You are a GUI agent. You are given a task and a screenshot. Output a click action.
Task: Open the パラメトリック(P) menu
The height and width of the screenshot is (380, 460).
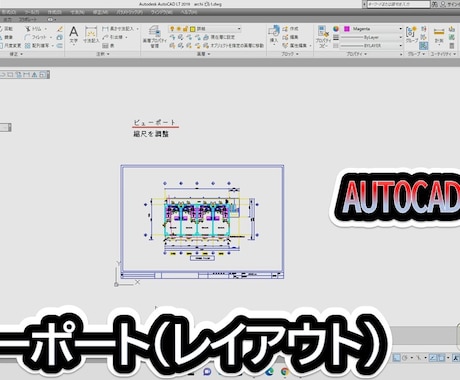click(x=129, y=12)
